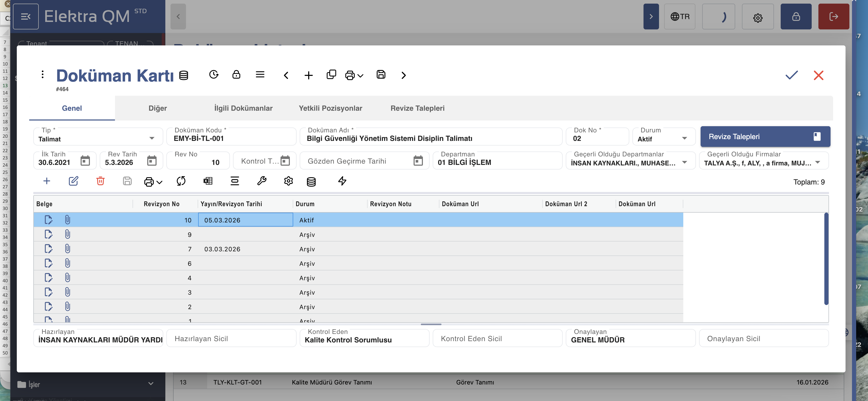Click the red trash delete icon
Image resolution: width=868 pixels, height=401 pixels.
100,181
